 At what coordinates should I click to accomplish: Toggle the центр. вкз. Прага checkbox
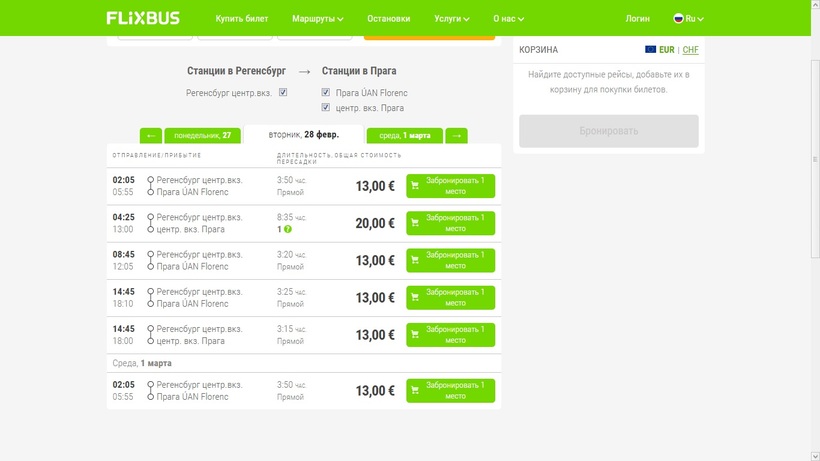326,107
